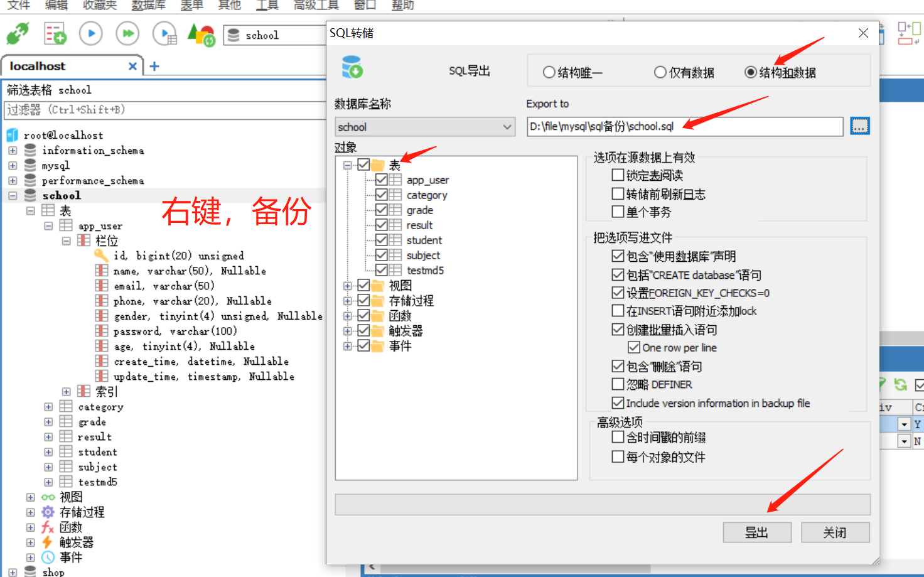The image size is (924, 577).
Task: Click the root@localhost server icon
Action: coord(12,135)
